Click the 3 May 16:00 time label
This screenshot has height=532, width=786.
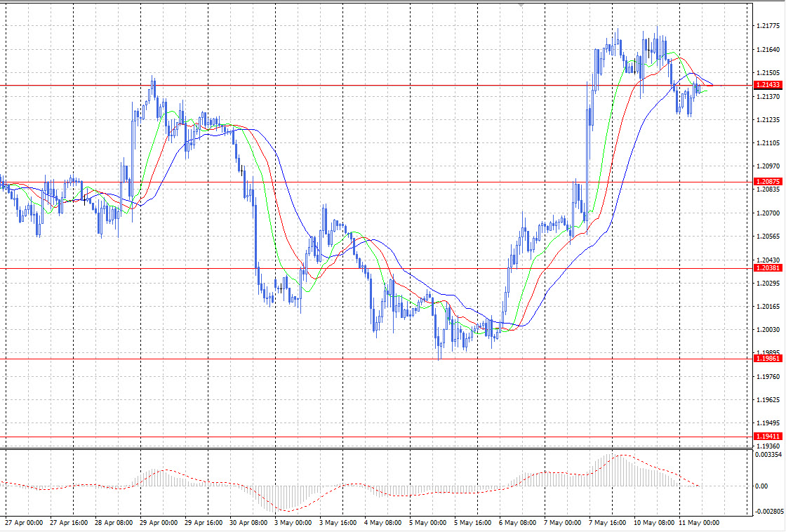pyautogui.click(x=338, y=522)
